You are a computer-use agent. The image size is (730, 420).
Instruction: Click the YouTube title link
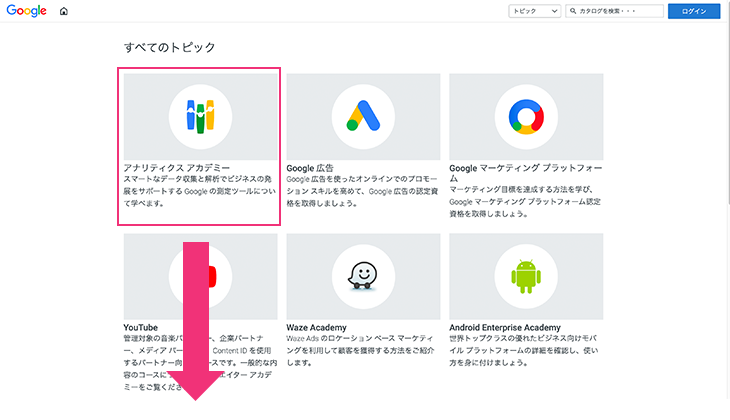point(140,327)
